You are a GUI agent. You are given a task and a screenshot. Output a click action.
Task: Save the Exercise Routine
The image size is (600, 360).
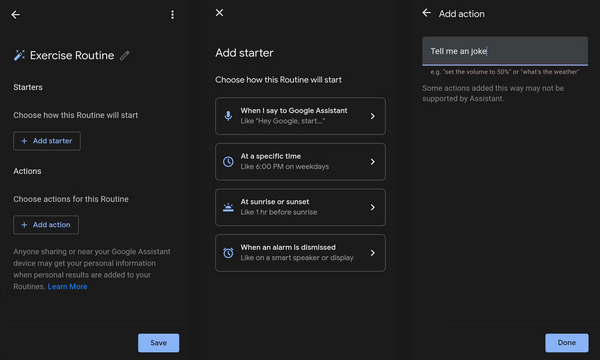point(158,343)
